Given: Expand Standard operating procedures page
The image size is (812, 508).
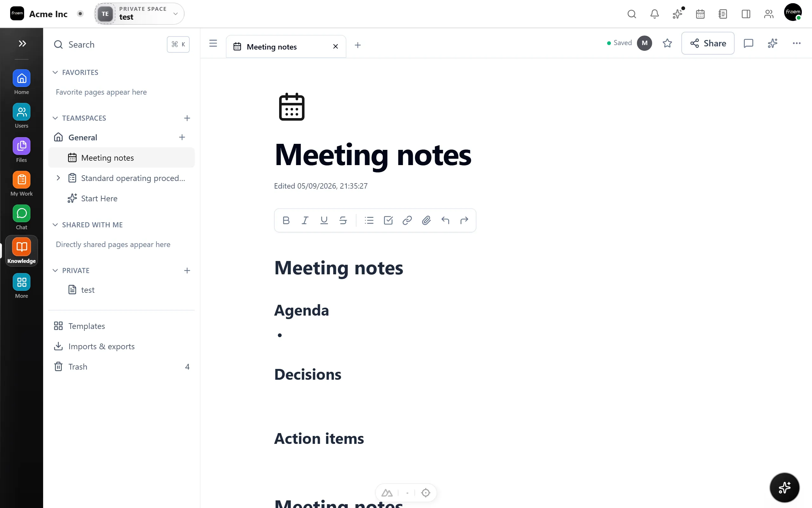Looking at the screenshot, I should pos(58,178).
